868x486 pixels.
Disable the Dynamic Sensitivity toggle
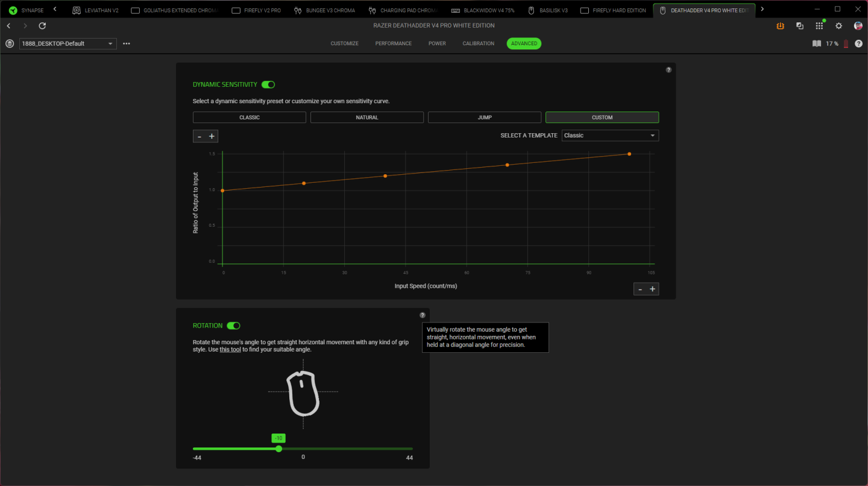pos(268,85)
